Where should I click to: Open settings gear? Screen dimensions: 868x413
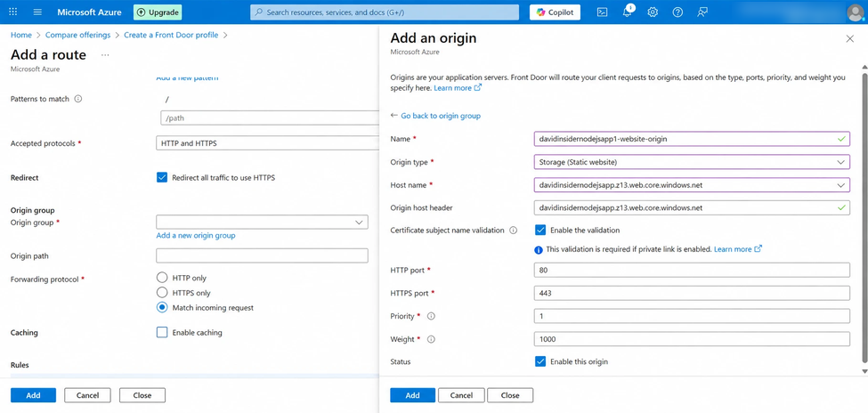653,12
